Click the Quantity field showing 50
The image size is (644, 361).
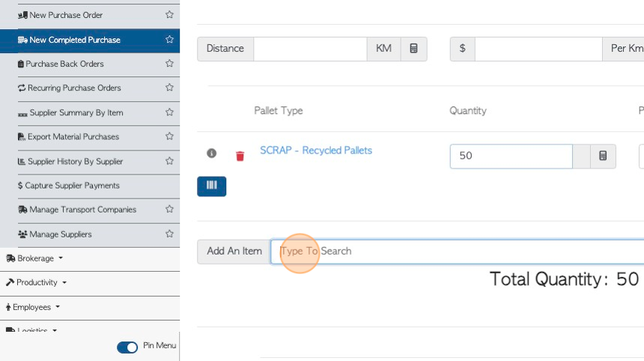[x=511, y=156]
